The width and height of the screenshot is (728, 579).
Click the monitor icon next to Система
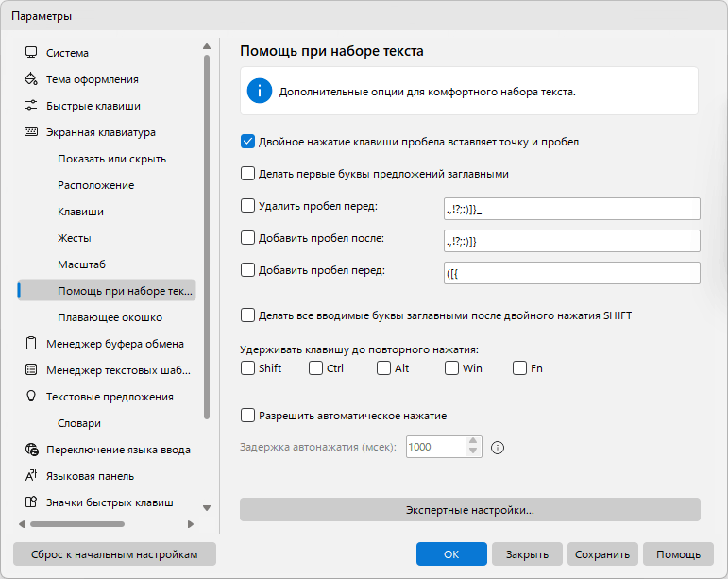pos(31,53)
